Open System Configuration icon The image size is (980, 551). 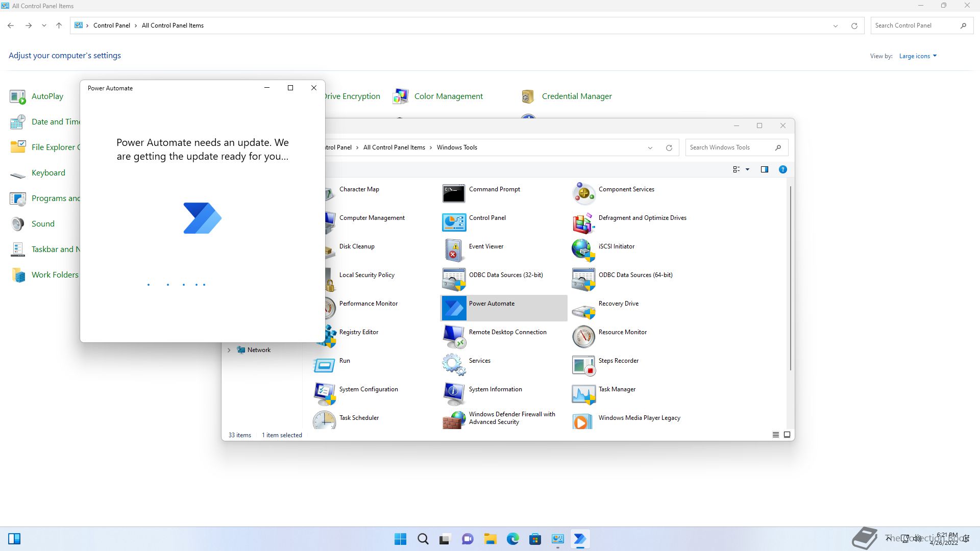[x=324, y=393]
